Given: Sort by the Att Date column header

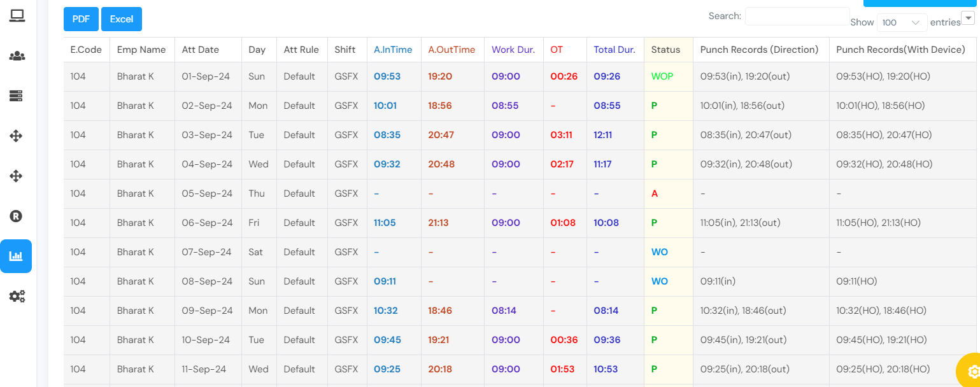Looking at the screenshot, I should [201, 50].
